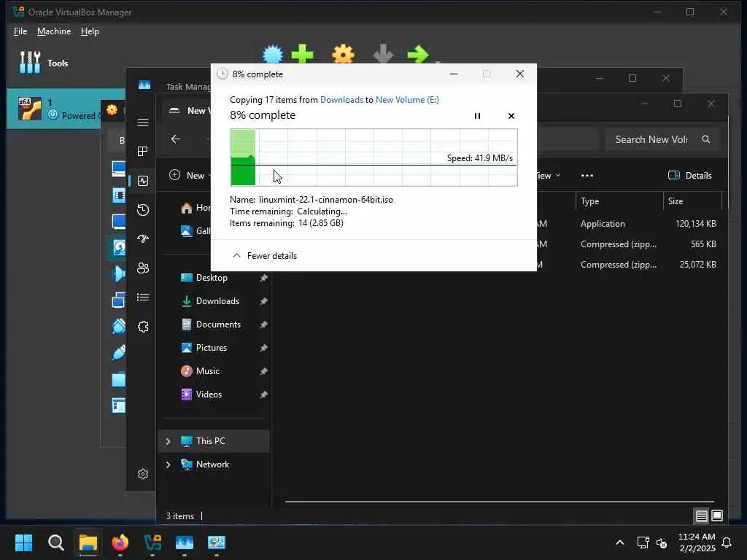Click the blue New machine icon in VirtualBox

[273, 54]
